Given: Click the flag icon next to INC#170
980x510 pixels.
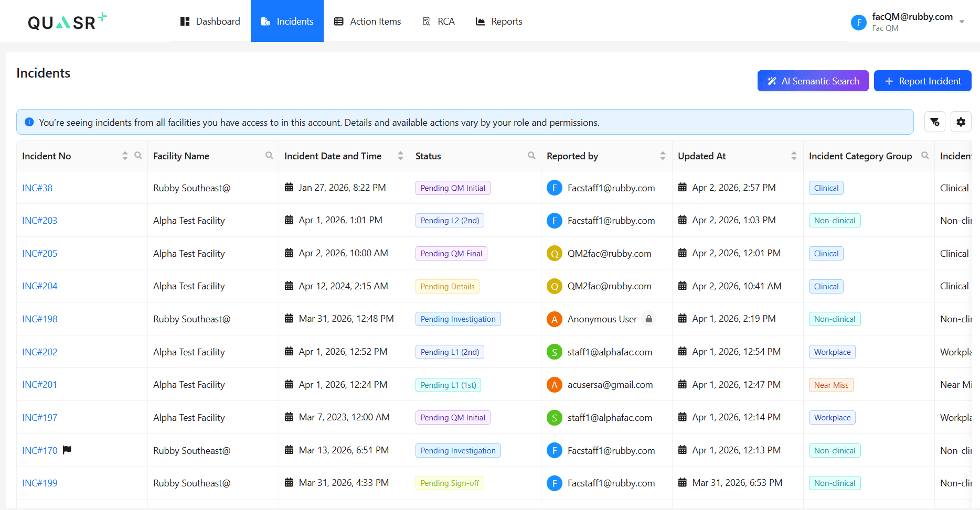Looking at the screenshot, I should [x=67, y=450].
